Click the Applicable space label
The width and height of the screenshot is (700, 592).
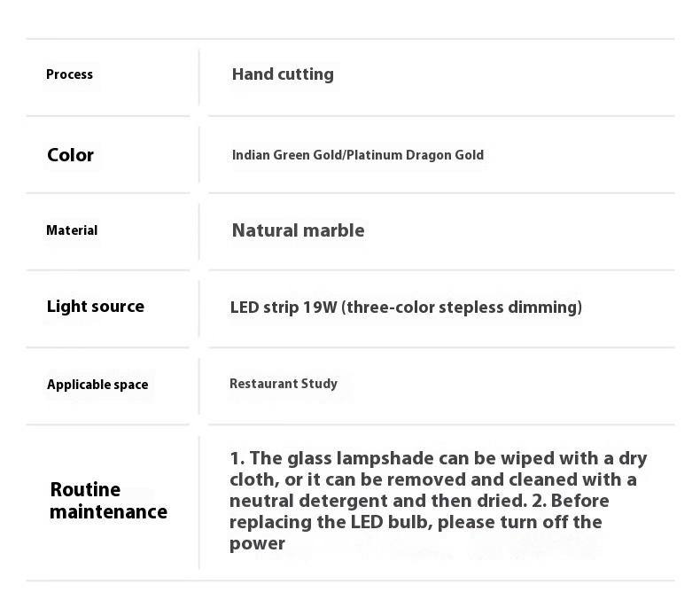97,385
